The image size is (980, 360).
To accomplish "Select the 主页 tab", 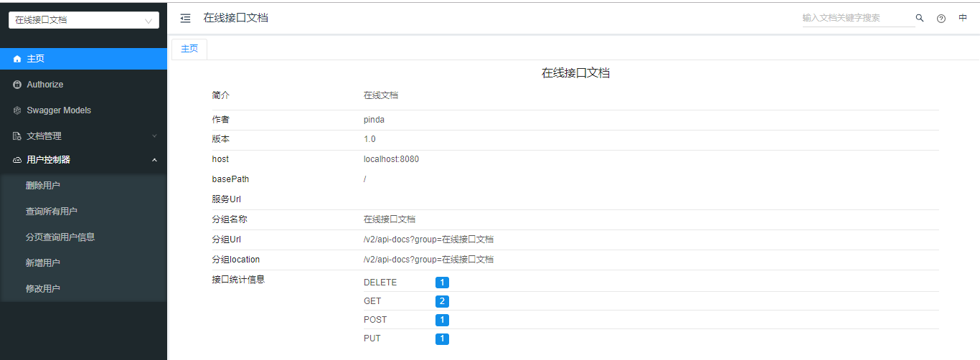I will point(189,49).
